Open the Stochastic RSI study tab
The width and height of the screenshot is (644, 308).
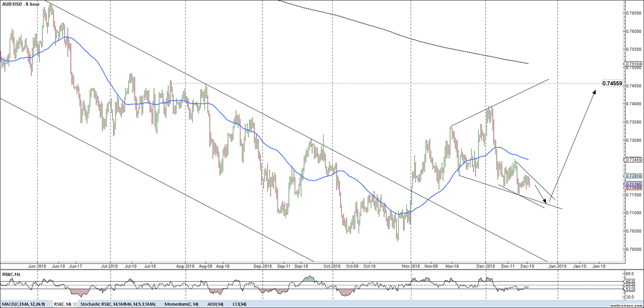pyautogui.click(x=118, y=304)
